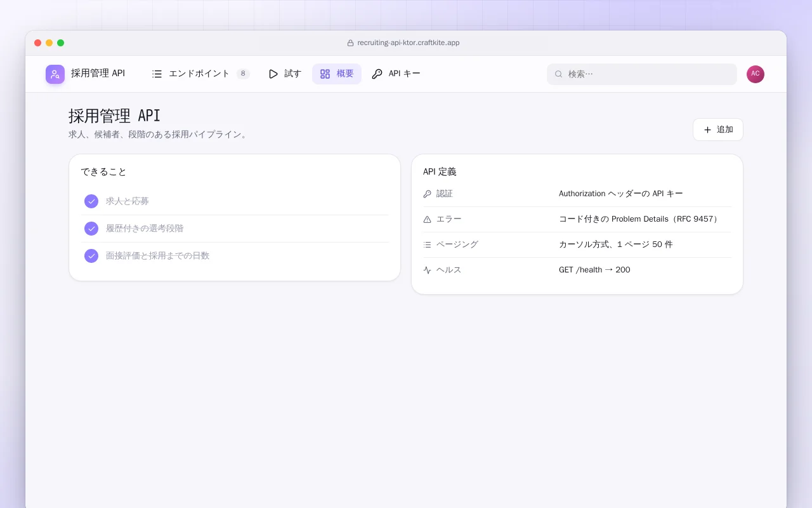Click the カーソル方式、1 ページ 50 件 value
The width and height of the screenshot is (812, 508).
tap(616, 244)
